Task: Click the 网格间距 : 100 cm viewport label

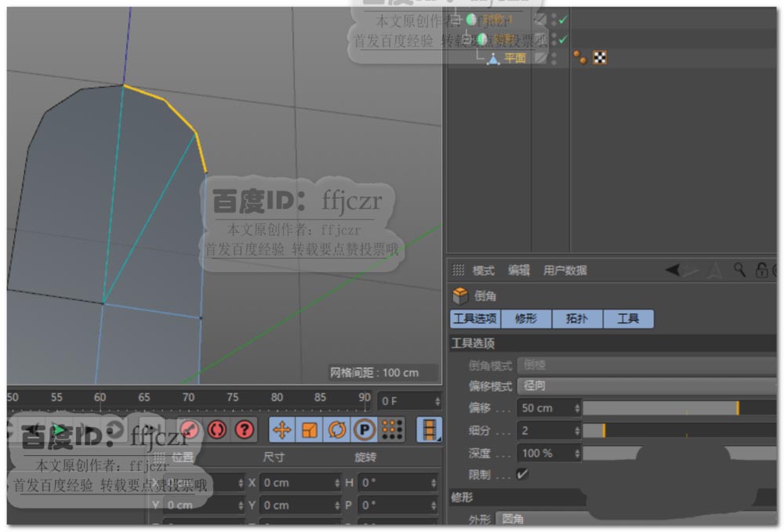Action: [x=374, y=373]
